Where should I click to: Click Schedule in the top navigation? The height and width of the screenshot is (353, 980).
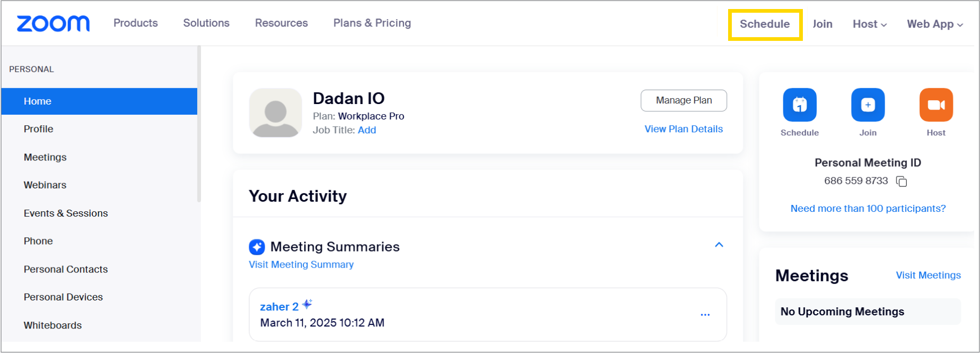pyautogui.click(x=765, y=24)
